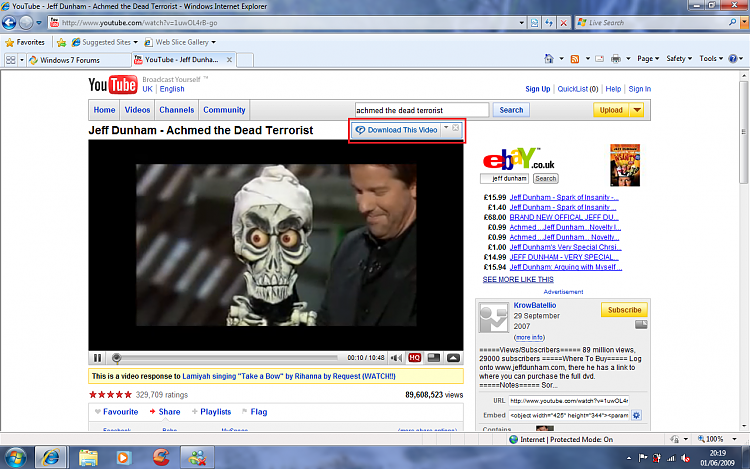Click the Live Search magnifier icon
Viewport: 750px width, 469px height.
(732, 22)
